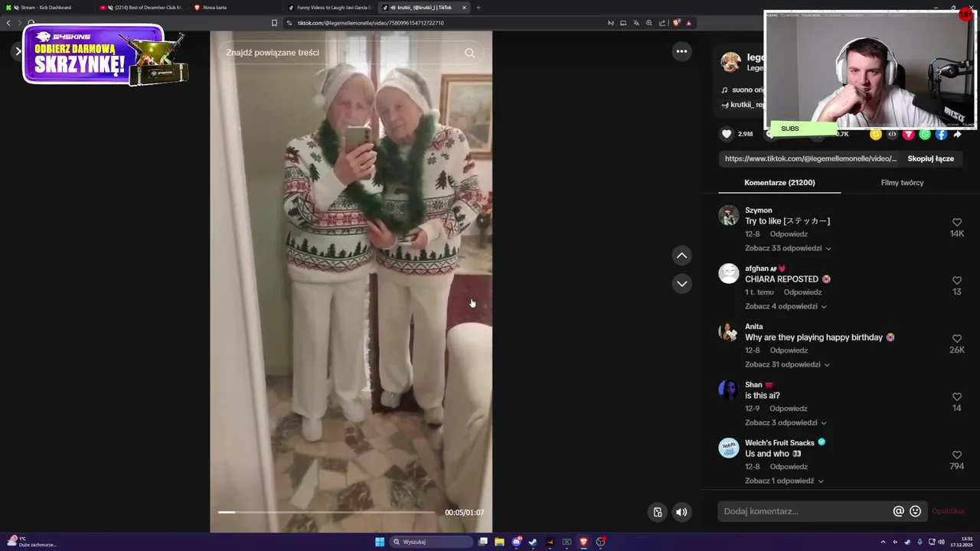This screenshot has height=551, width=980.
Task: Share via the pink send-to-friends icon
Action: tap(908, 134)
